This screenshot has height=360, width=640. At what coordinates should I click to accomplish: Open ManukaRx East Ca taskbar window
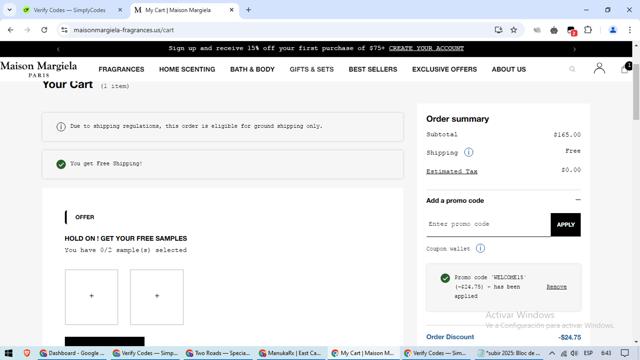[x=291, y=353]
